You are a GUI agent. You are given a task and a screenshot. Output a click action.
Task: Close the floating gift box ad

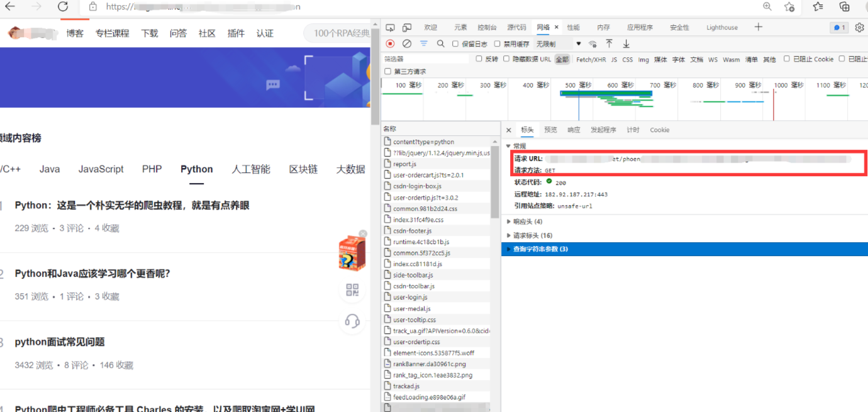[363, 234]
